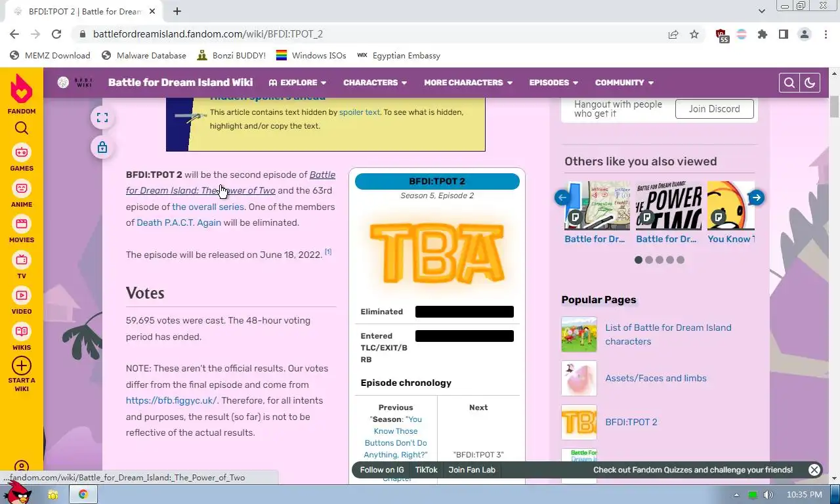Select the last carousel page dot
This screenshot has height=504, width=840.
click(x=681, y=260)
